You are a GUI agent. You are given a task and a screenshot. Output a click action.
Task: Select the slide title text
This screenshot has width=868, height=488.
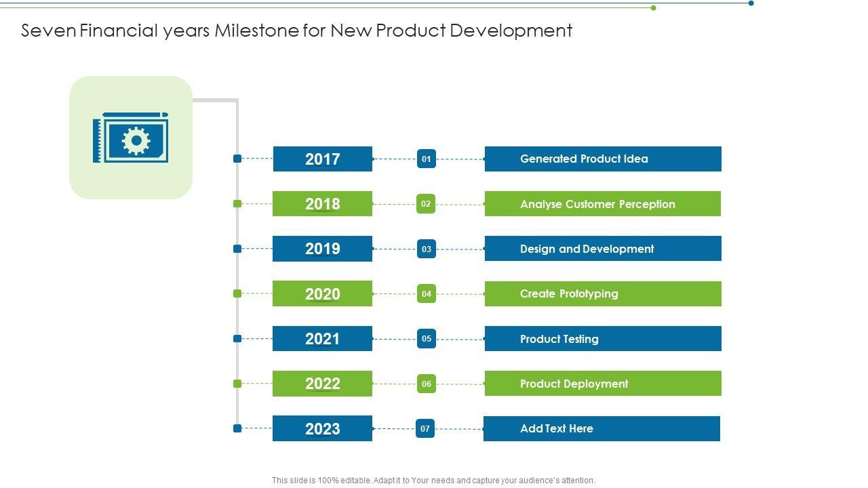point(297,30)
